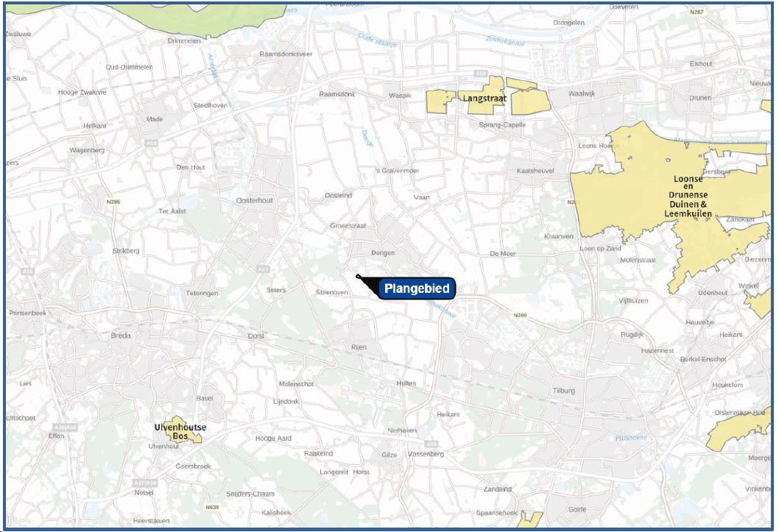This screenshot has width=779, height=532.
Task: Select the Ter Aalst label
Action: pos(172,211)
